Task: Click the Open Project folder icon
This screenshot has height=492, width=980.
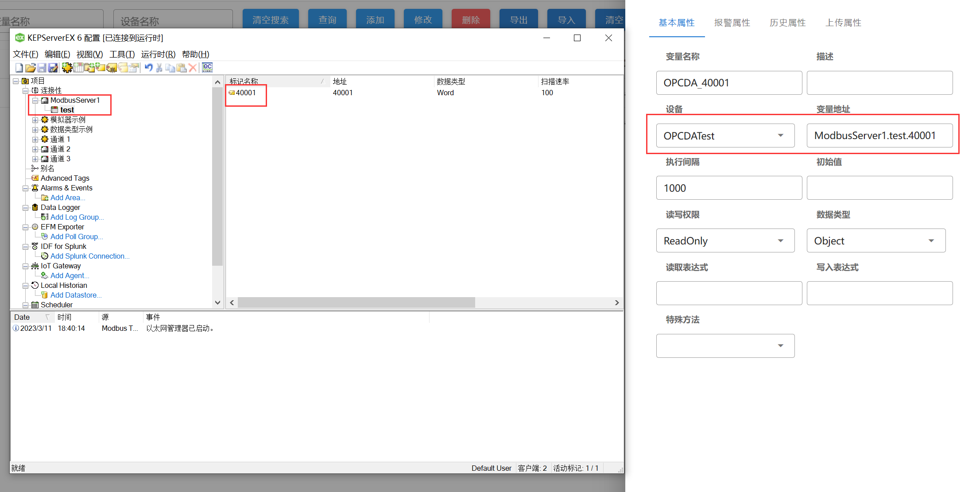Action: (x=30, y=68)
